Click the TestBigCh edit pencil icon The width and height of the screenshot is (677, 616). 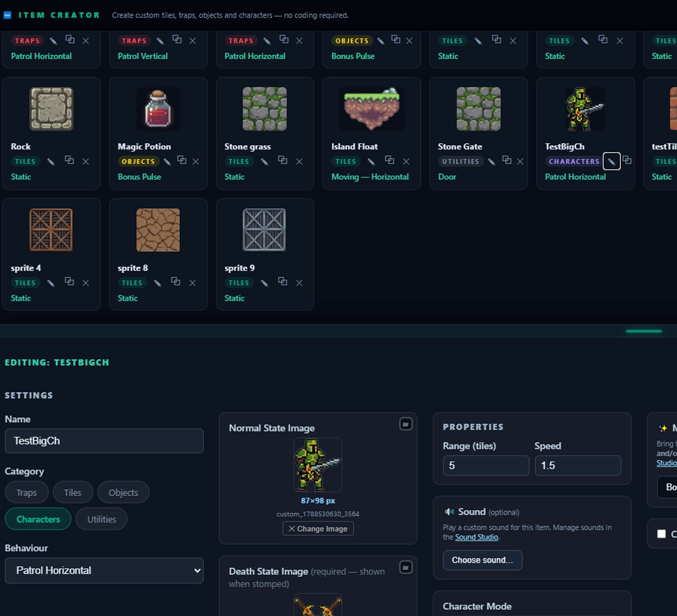(x=612, y=162)
